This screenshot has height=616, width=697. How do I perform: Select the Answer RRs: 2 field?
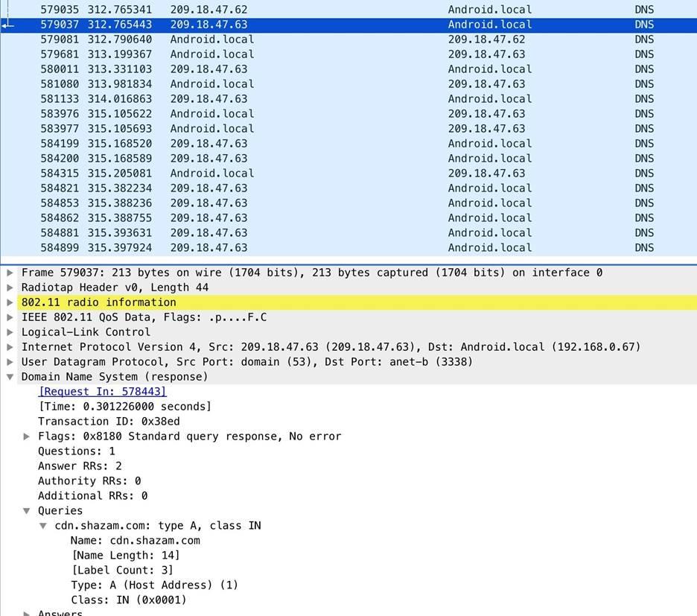point(80,466)
